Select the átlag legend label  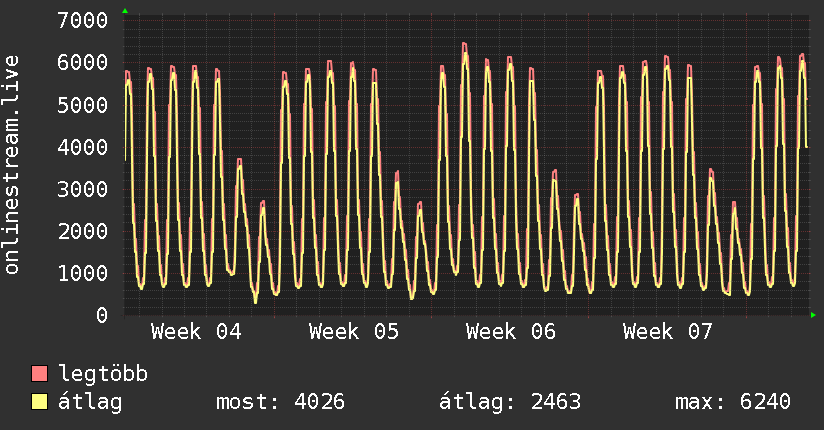[x=90, y=402]
